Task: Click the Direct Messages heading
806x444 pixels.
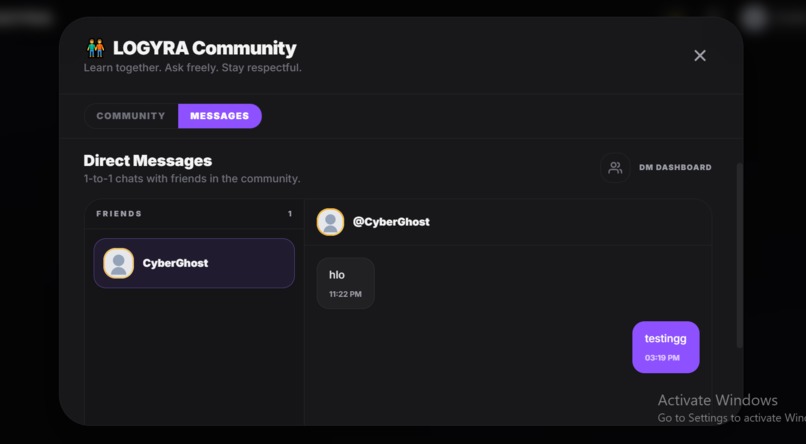Action: tap(148, 161)
